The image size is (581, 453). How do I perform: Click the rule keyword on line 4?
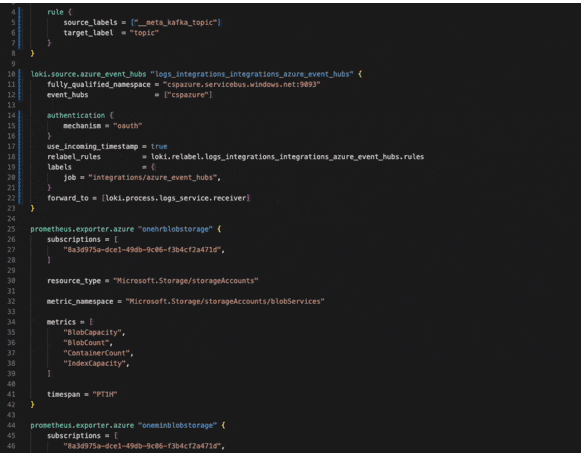(x=55, y=12)
